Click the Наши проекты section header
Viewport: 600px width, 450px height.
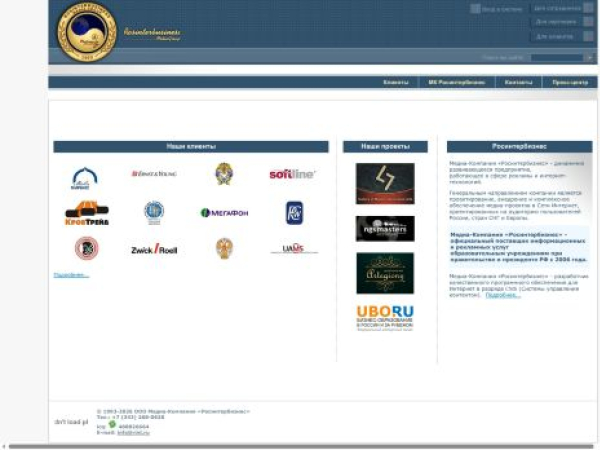(385, 147)
